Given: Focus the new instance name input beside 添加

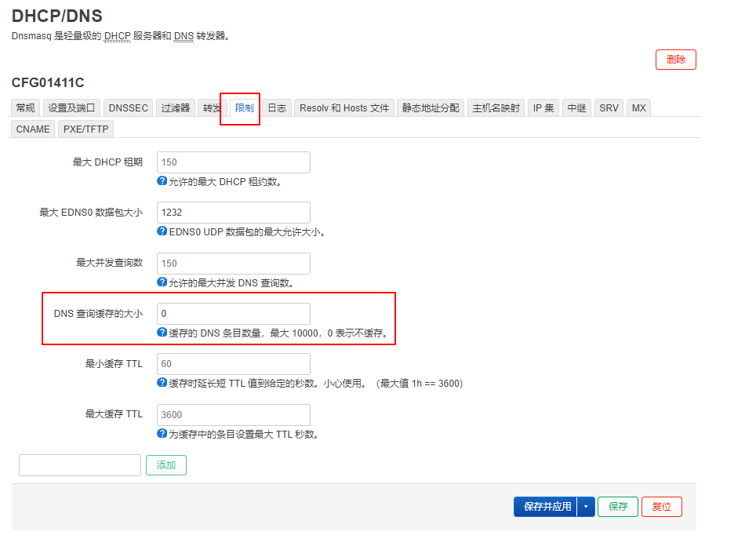Looking at the screenshot, I should click(x=80, y=465).
